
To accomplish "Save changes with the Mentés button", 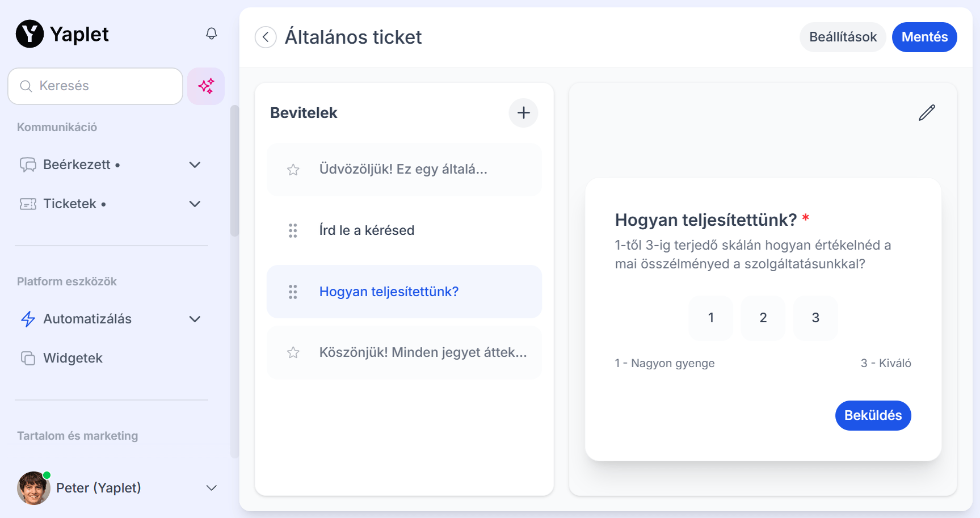I will click(x=924, y=37).
